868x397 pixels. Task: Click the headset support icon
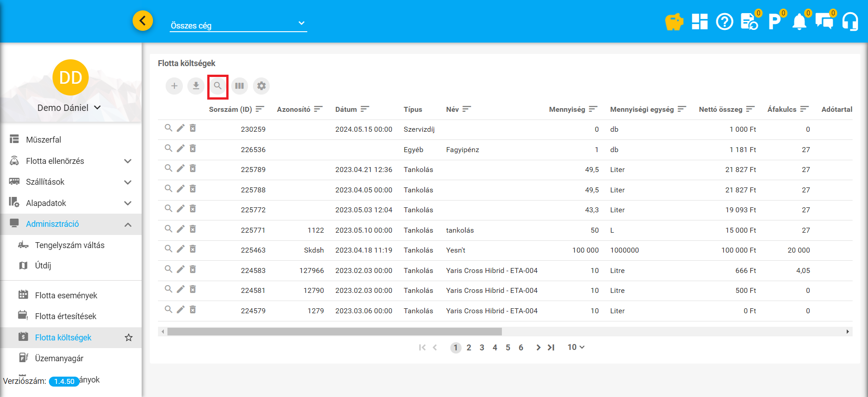click(850, 22)
